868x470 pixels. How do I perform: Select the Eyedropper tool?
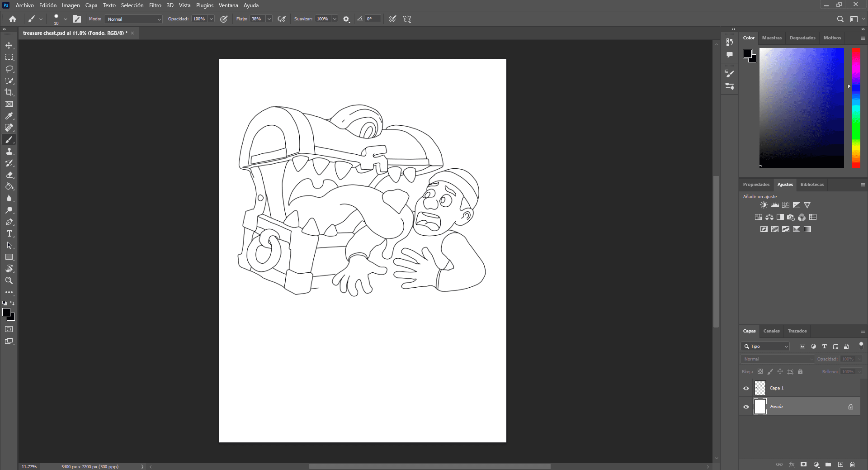click(x=9, y=116)
